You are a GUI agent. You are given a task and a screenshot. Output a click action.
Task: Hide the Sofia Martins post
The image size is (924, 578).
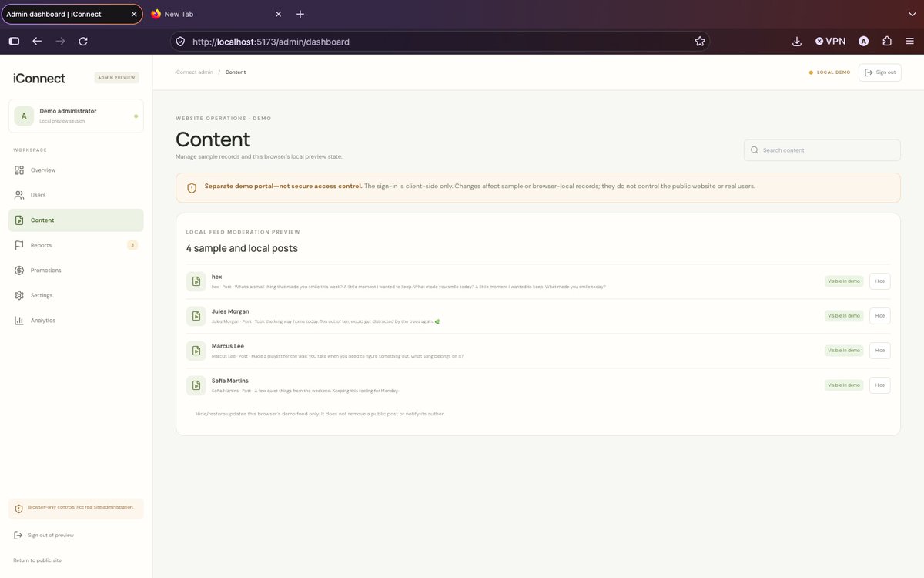coord(880,385)
